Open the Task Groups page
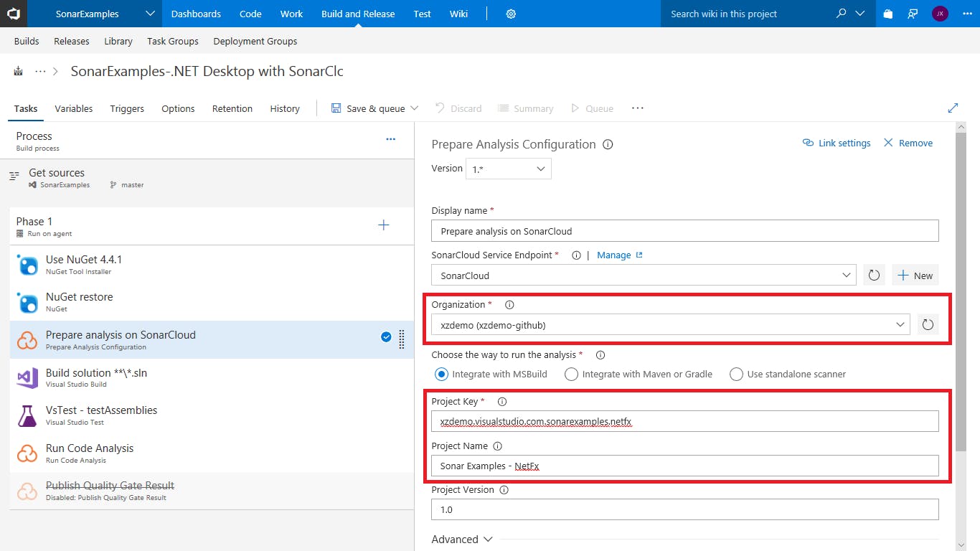Viewport: 980px width, 551px height. pyautogui.click(x=173, y=41)
